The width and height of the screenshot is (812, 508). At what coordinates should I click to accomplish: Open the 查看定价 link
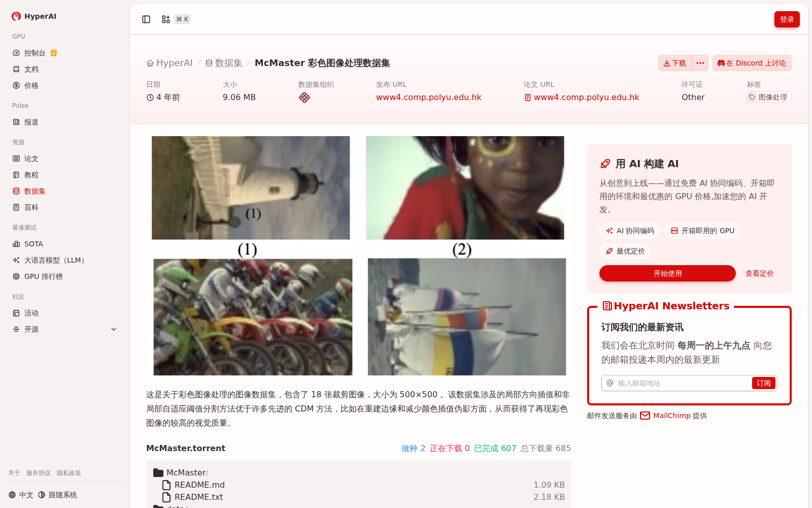tap(759, 273)
